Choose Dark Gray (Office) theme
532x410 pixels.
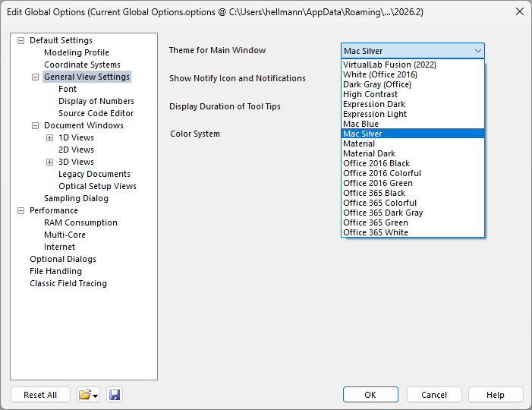click(413, 84)
